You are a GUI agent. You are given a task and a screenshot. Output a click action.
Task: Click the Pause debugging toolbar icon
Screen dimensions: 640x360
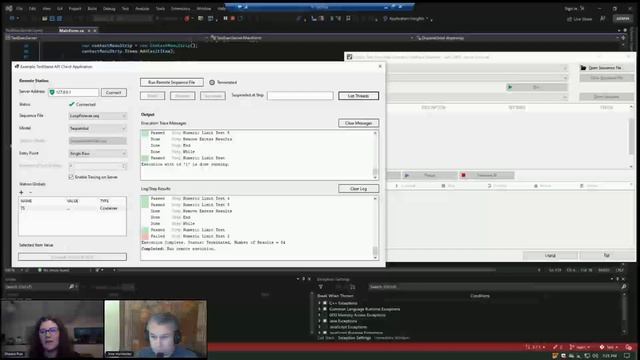(x=225, y=18)
